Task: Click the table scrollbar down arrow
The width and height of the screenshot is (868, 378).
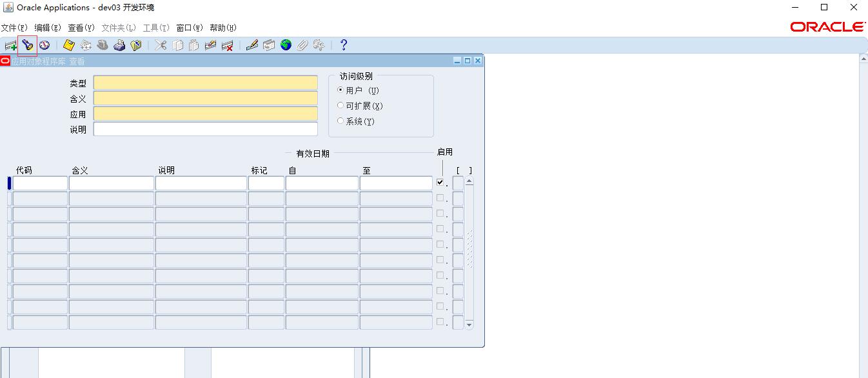Action: coord(469,324)
